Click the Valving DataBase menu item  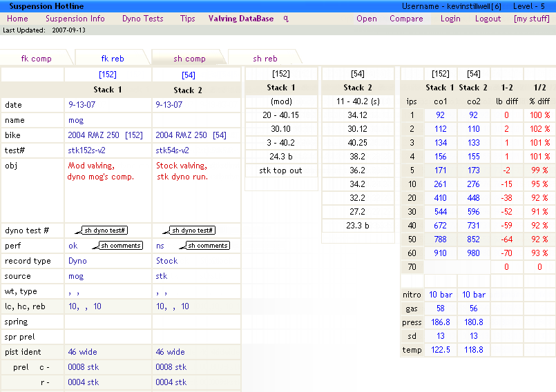240,19
